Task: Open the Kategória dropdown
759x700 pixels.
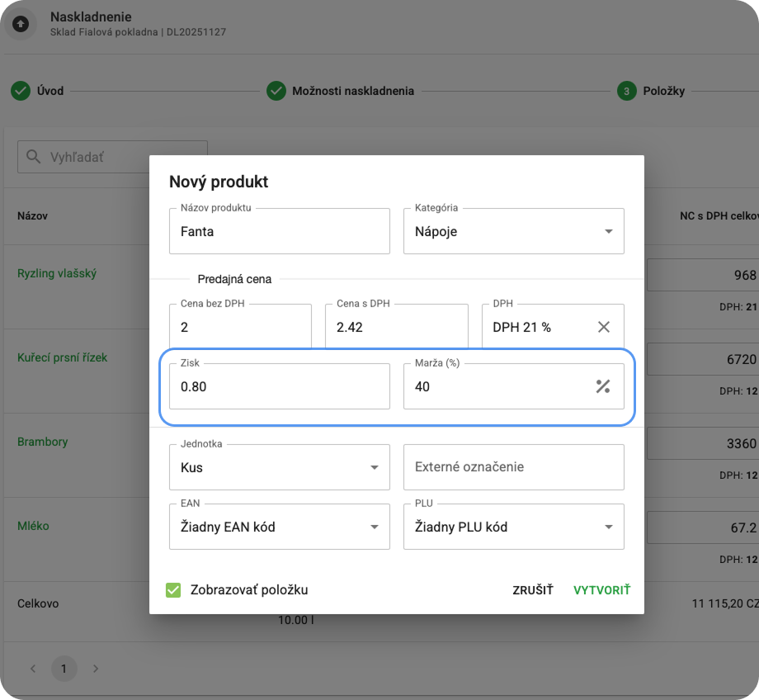Action: click(x=609, y=232)
